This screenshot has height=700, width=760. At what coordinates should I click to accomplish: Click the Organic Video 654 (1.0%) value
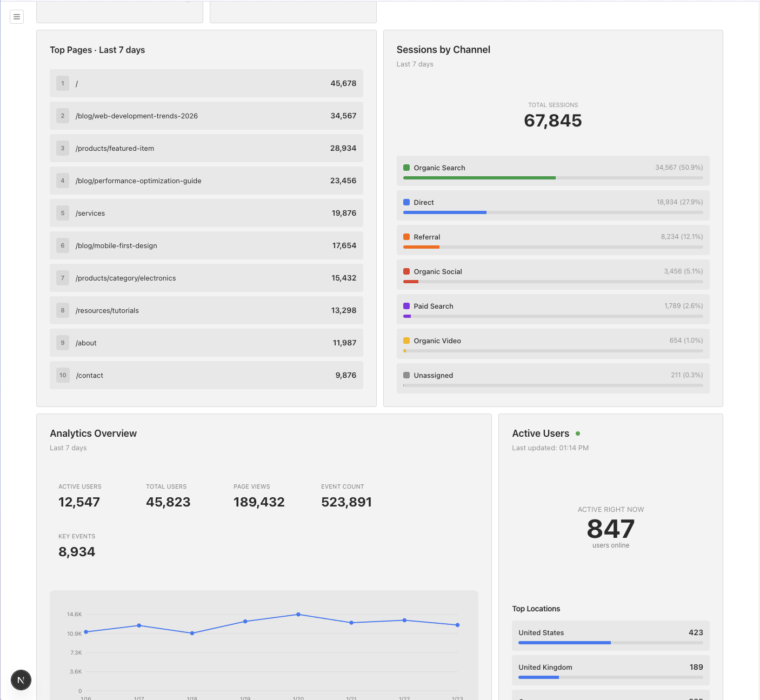(686, 341)
